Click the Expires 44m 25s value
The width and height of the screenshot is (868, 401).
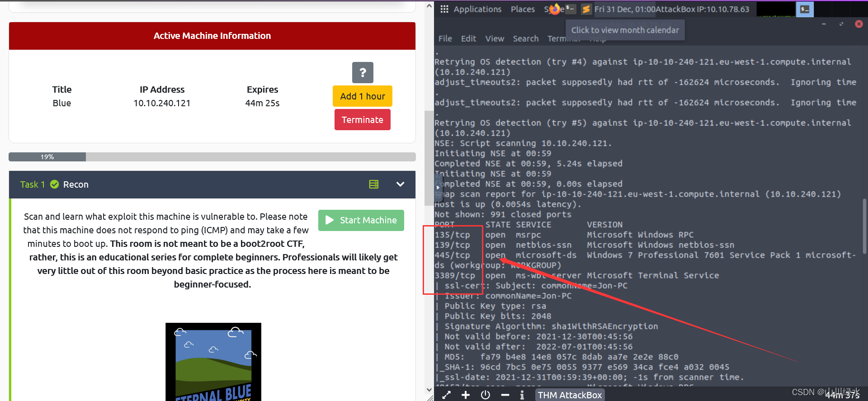[x=262, y=103]
